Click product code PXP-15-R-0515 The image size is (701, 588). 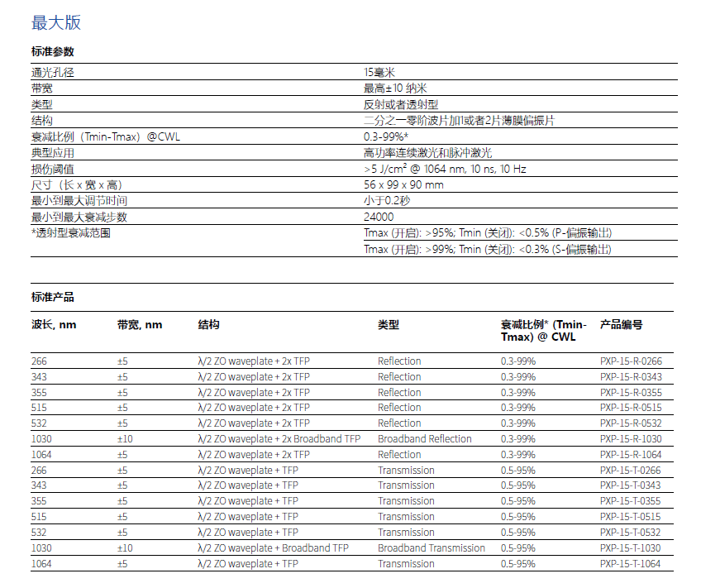click(631, 408)
